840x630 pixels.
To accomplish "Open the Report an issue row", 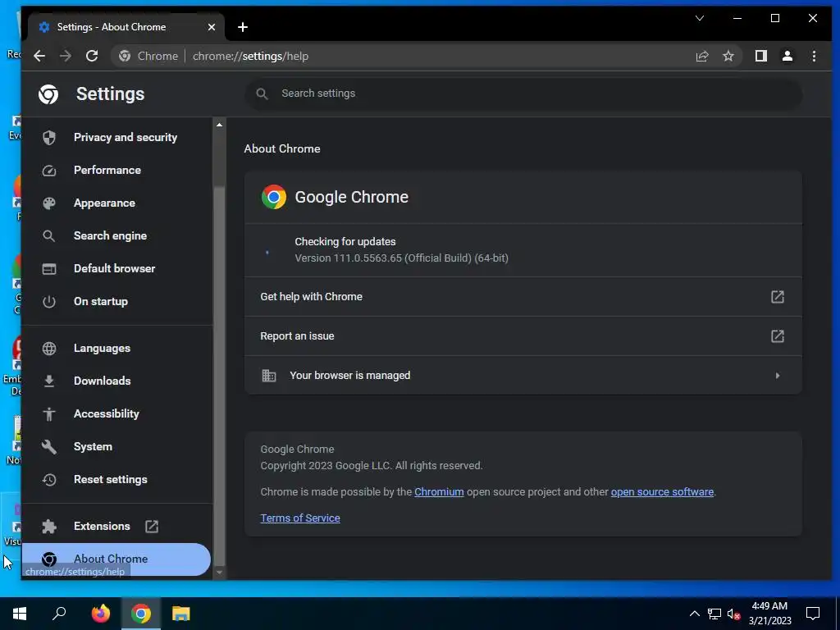I will click(523, 336).
